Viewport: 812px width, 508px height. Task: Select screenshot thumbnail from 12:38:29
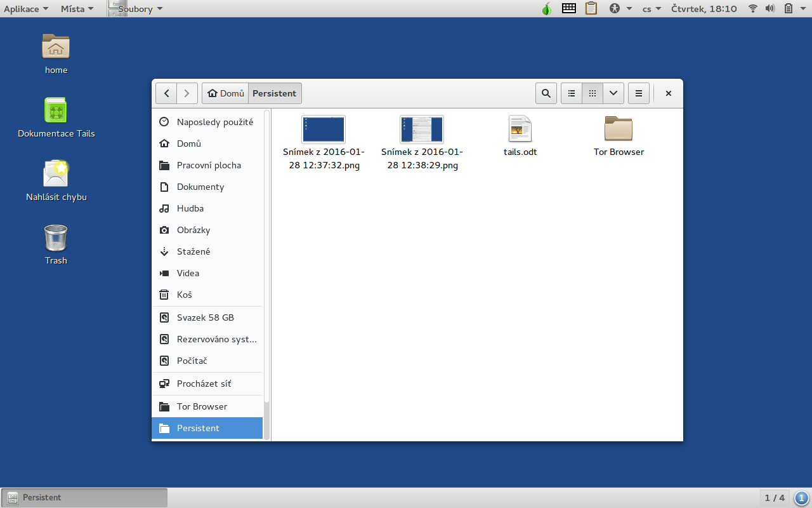[422, 130]
